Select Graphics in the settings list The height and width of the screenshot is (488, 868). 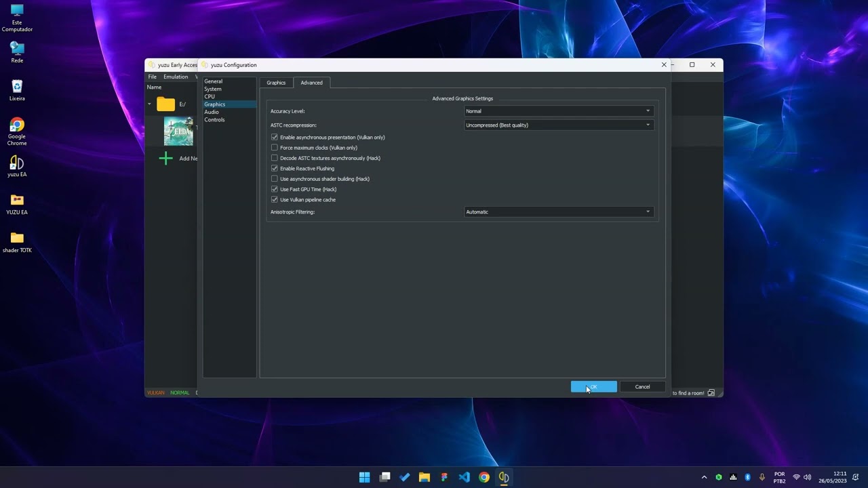[229, 104]
